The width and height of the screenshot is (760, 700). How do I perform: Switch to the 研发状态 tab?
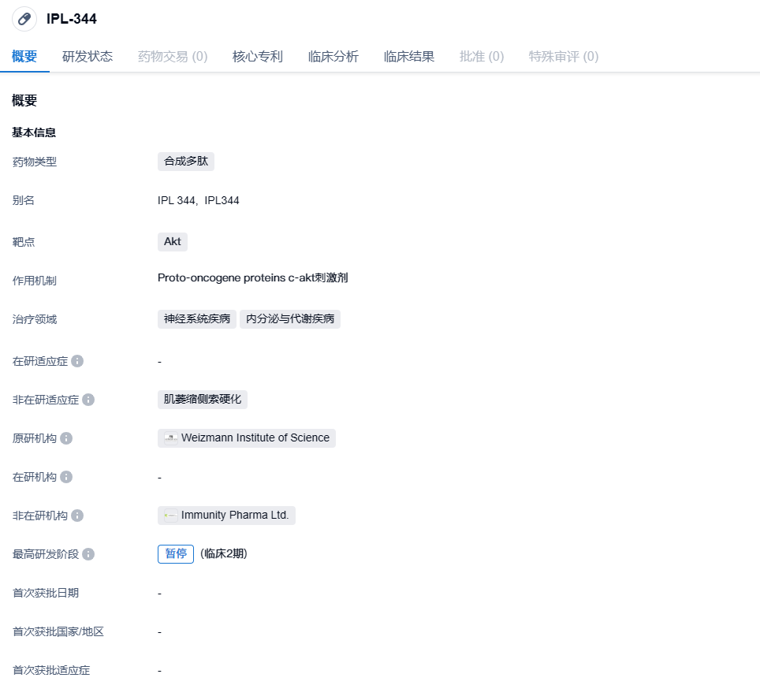88,57
